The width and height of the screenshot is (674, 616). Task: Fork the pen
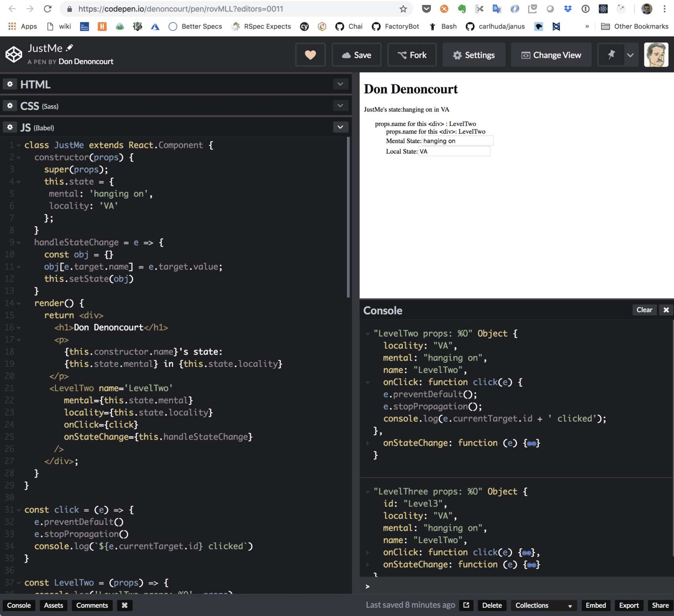(412, 55)
